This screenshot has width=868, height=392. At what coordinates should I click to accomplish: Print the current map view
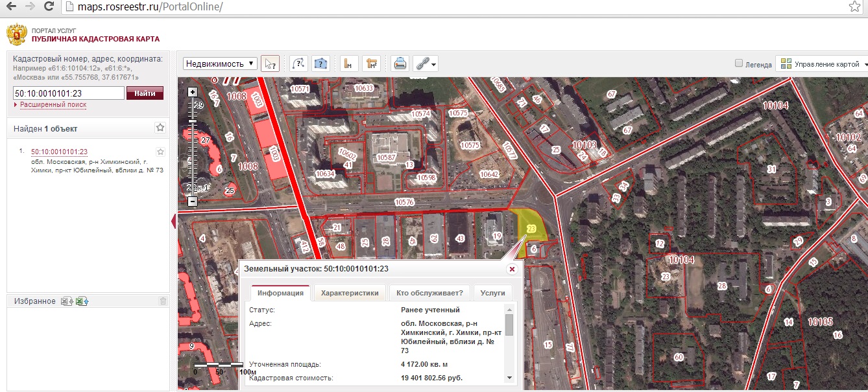(400, 63)
